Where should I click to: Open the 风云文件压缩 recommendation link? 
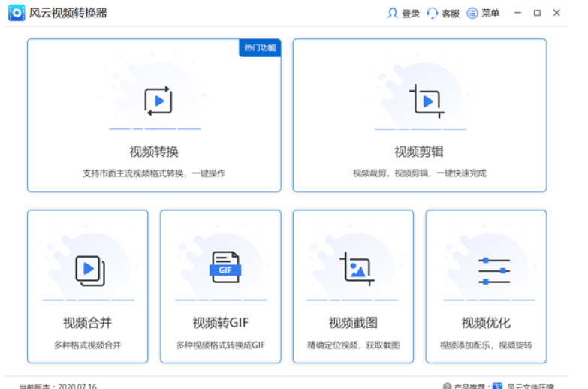pos(531,387)
